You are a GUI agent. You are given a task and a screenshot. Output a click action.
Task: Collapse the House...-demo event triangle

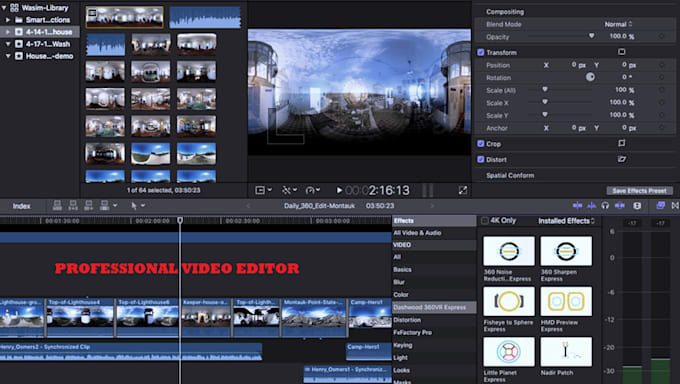8,56
